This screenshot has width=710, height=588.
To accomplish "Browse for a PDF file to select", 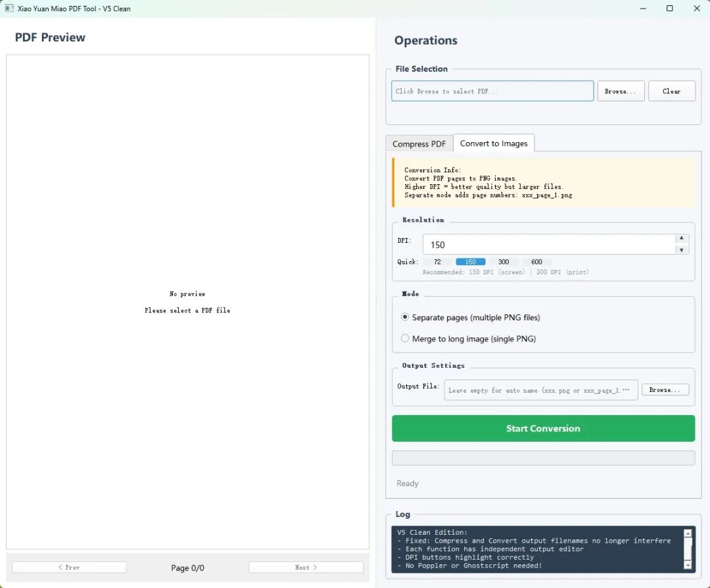I will (x=621, y=91).
